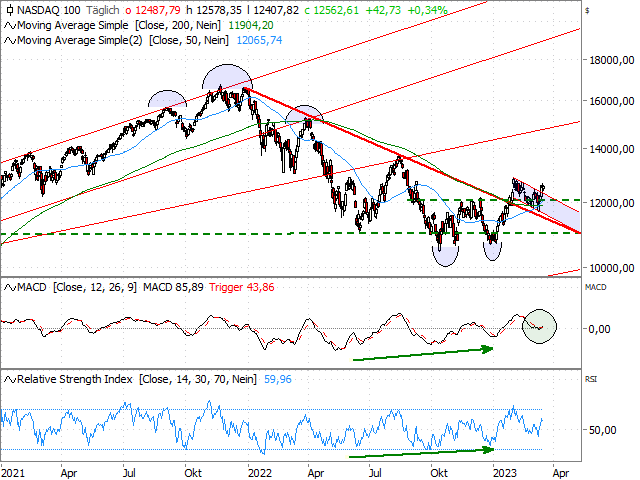The image size is (640, 480).
Task: Click the Moving Average Simple [Close, 200, Nein] label
Action: 119,26
